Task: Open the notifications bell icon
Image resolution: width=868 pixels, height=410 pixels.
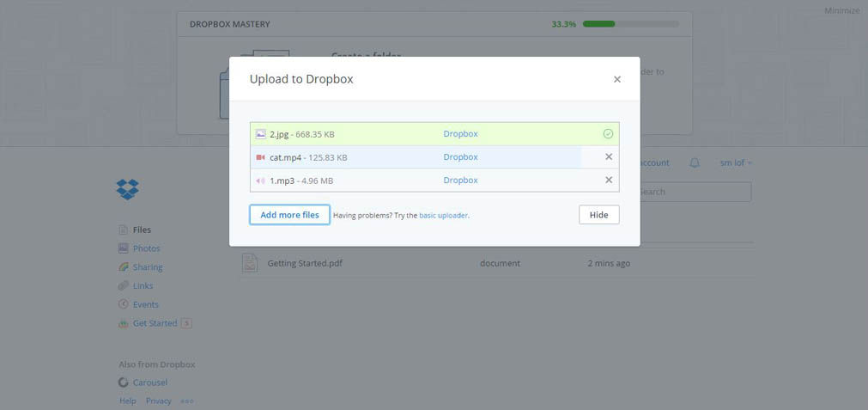Action: point(695,163)
